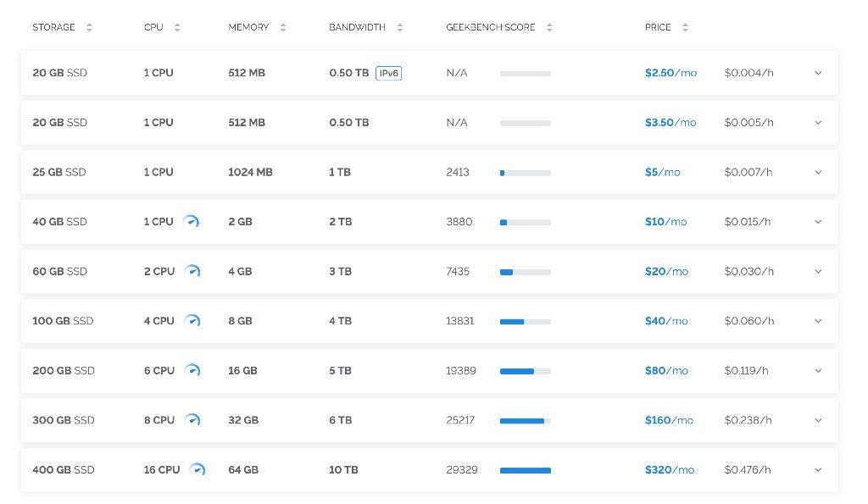Sort by Geekbench Score header

pos(549,28)
